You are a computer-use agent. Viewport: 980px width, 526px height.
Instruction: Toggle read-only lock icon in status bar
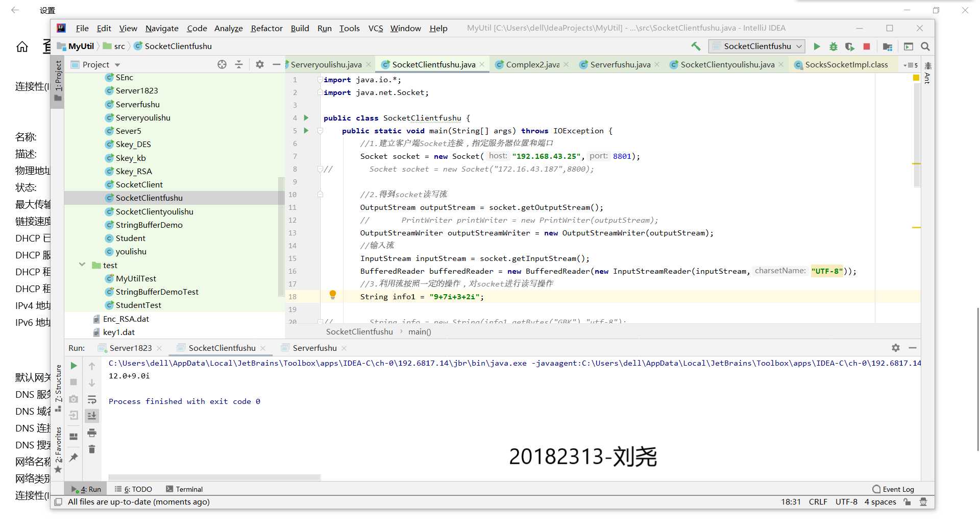pos(907,502)
